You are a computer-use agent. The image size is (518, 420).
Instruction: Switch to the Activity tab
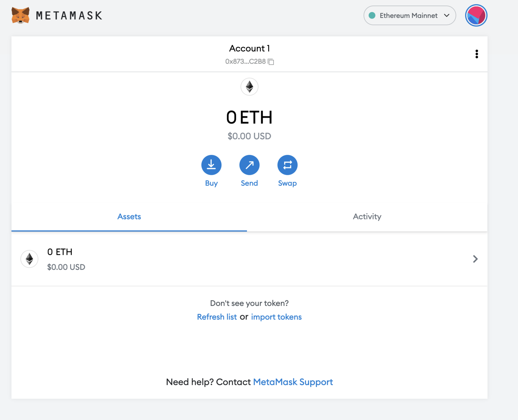pos(367,217)
